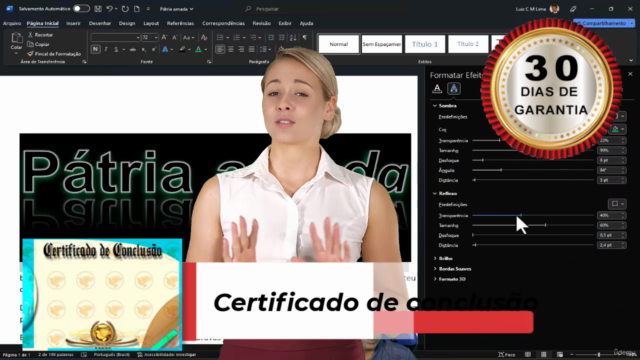This screenshot has width=640, height=360.
Task: Open text fill and outline tab icon
Action: point(437,89)
